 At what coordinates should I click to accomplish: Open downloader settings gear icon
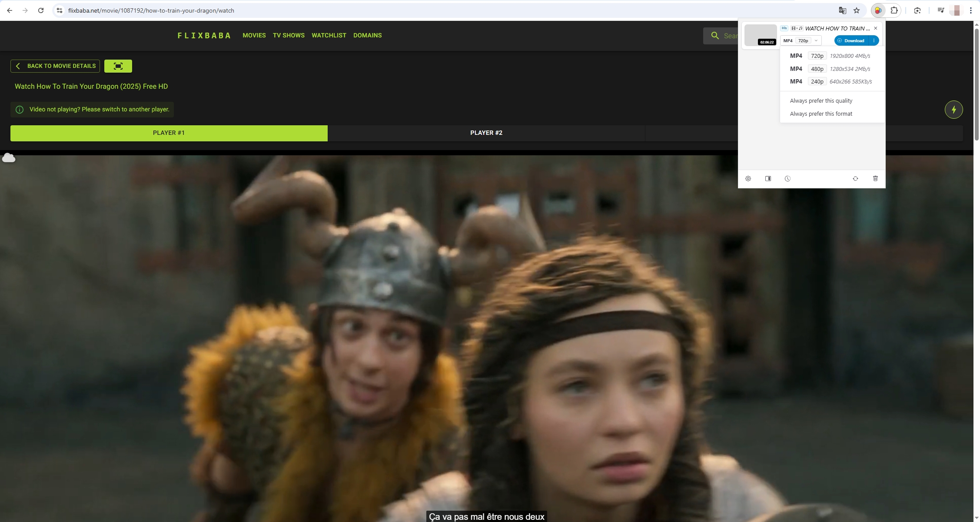tap(748, 178)
